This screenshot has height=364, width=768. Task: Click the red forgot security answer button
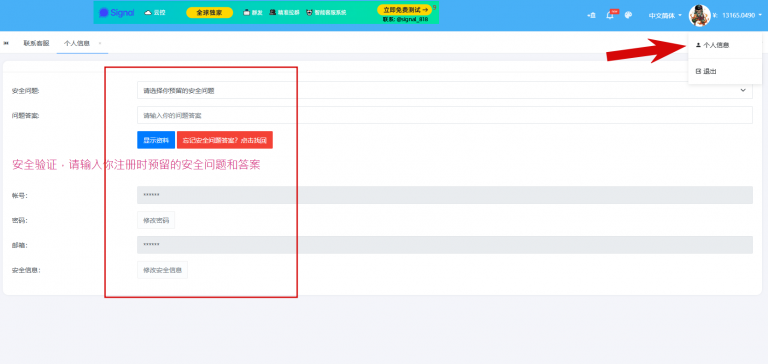(225, 140)
